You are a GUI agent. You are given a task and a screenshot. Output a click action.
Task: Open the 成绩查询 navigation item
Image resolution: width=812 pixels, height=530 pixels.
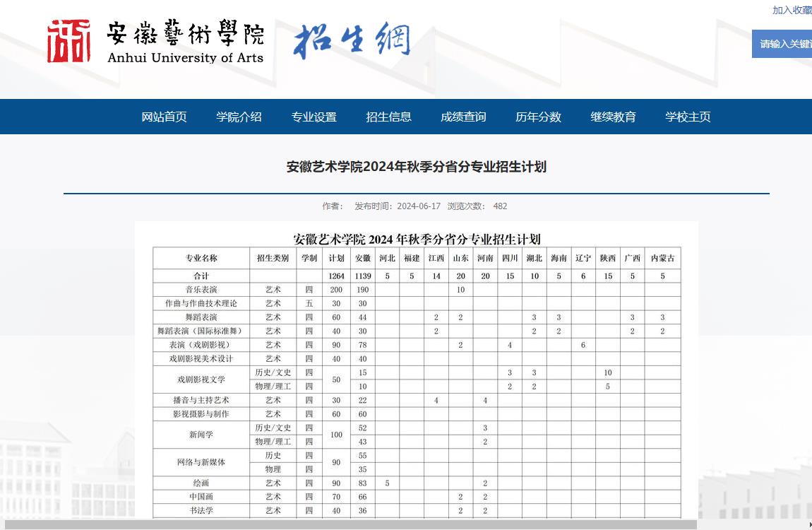462,117
